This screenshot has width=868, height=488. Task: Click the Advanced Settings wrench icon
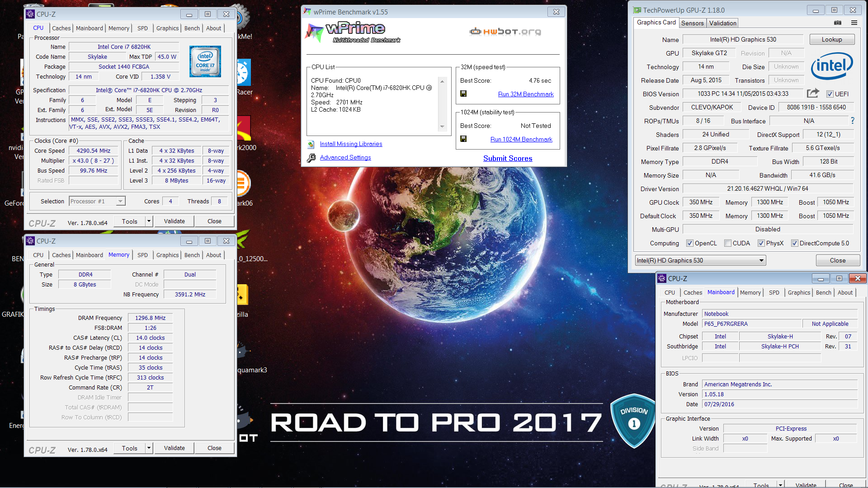(x=311, y=158)
